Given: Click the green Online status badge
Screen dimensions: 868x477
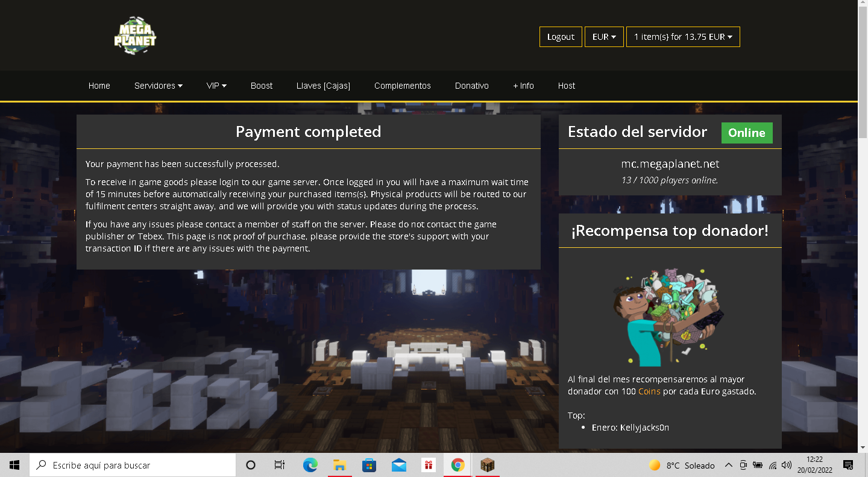Looking at the screenshot, I should [747, 133].
